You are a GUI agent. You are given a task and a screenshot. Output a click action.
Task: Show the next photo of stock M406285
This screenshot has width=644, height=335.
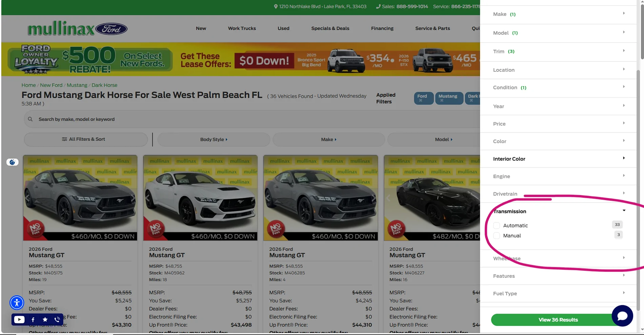point(374,198)
